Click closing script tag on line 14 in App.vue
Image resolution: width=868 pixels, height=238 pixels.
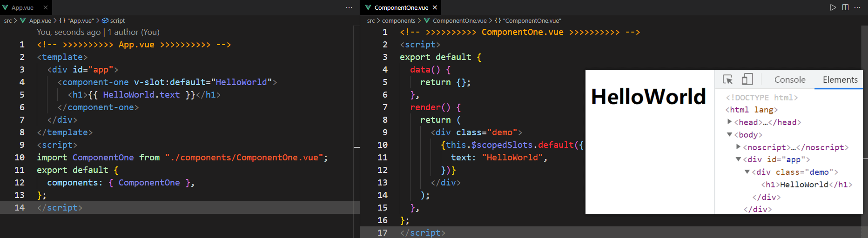pyautogui.click(x=60, y=208)
